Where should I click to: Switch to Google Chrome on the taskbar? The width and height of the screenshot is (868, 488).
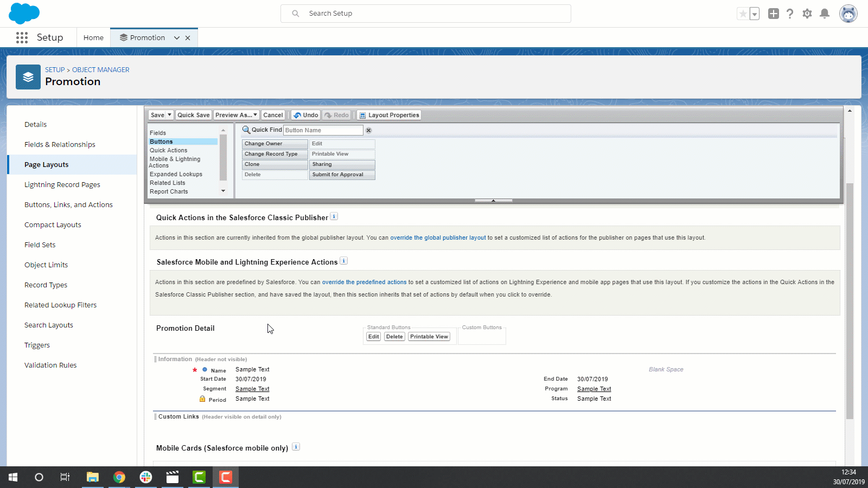(x=119, y=477)
